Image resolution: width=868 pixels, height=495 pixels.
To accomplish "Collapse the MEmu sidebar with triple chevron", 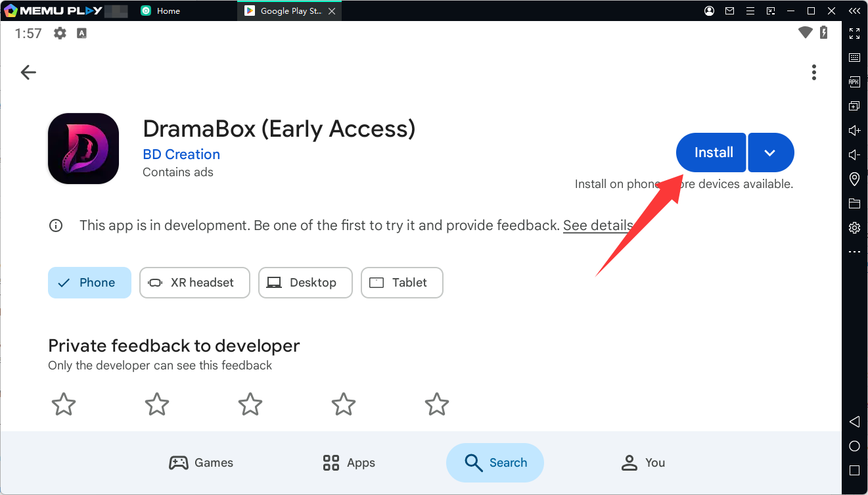I will [854, 11].
